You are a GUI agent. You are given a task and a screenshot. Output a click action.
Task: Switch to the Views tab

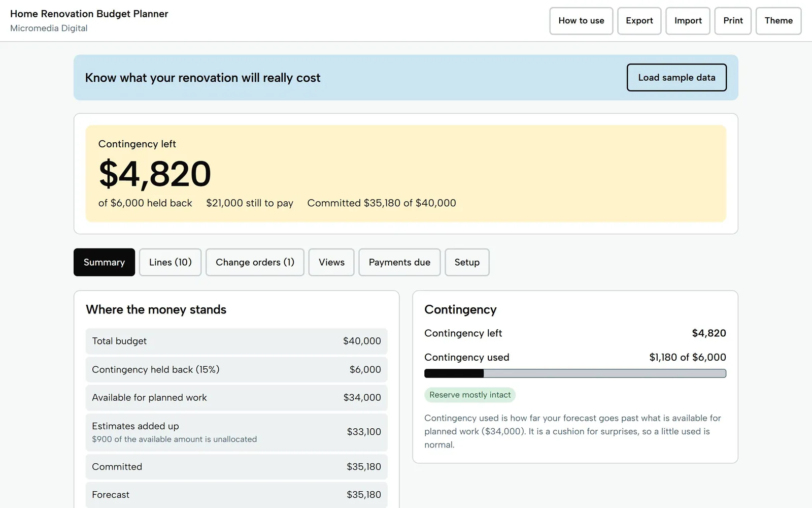(x=331, y=262)
